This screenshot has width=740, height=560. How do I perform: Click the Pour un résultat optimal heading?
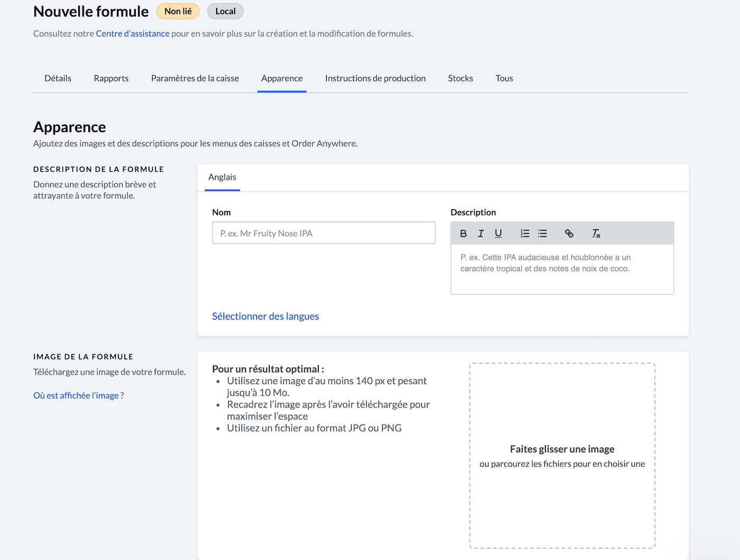268,369
